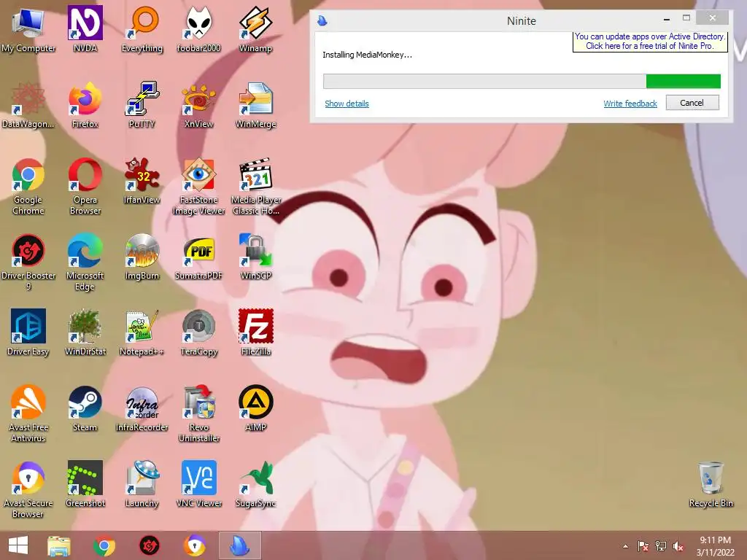Click the network status tray icon

point(661,546)
